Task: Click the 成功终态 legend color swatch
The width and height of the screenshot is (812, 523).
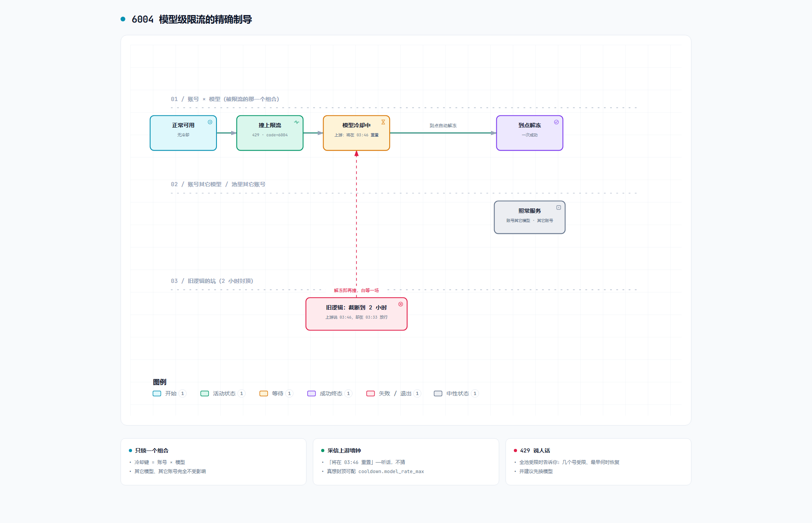Action: click(312, 393)
